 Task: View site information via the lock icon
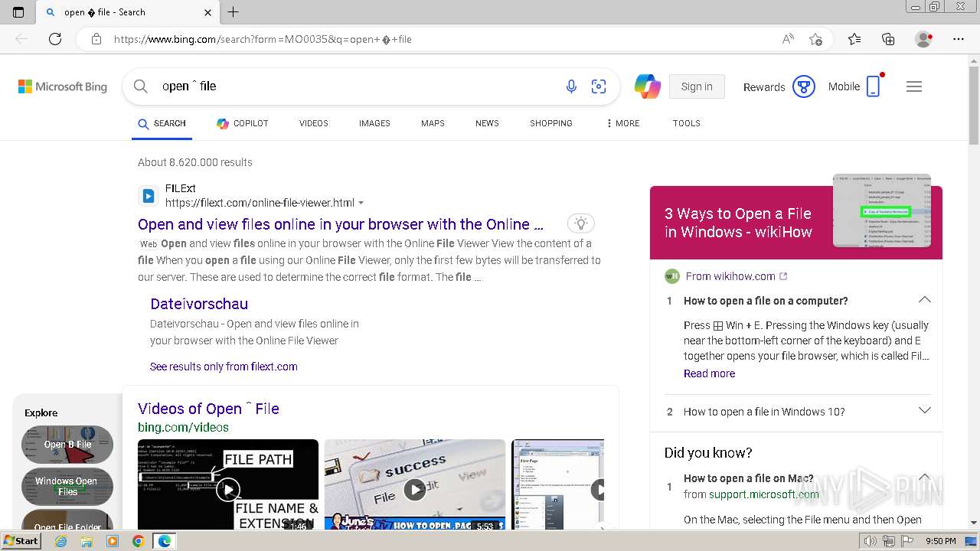pos(96,39)
